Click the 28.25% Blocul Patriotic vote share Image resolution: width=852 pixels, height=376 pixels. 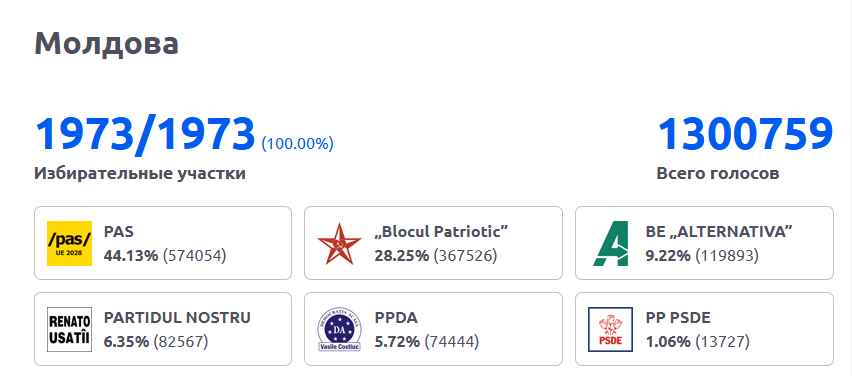click(402, 255)
